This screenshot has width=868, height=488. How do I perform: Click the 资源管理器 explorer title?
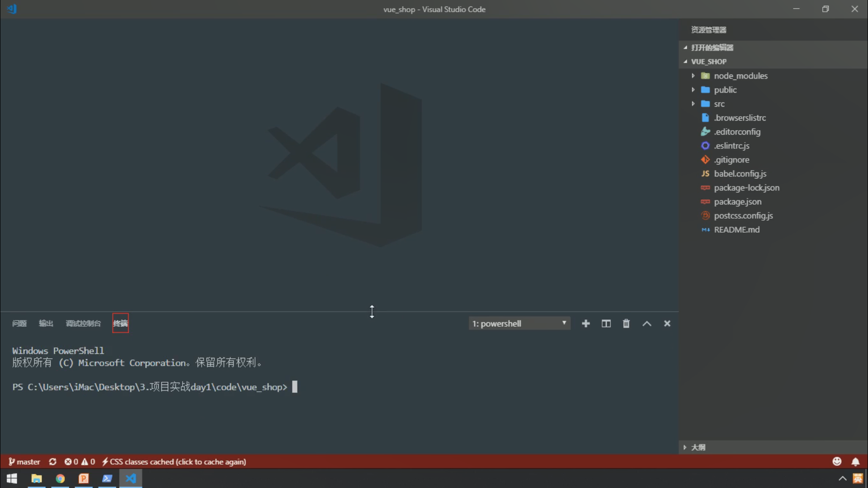(709, 30)
